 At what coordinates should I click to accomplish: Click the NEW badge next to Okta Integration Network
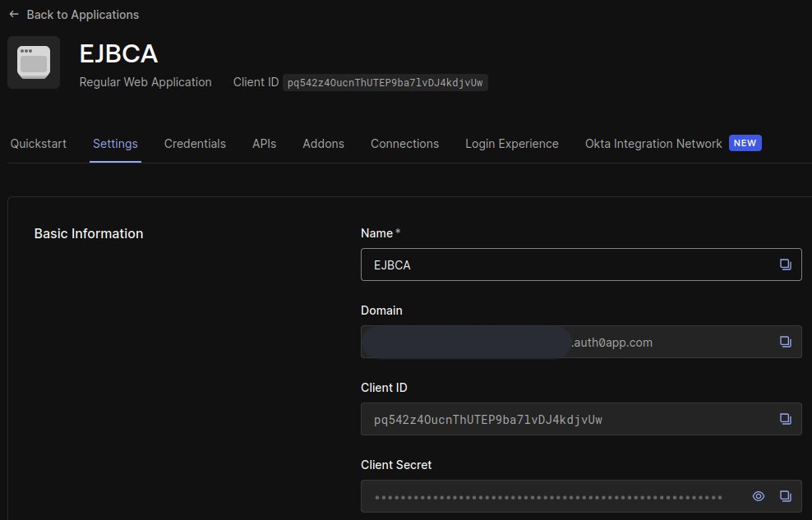[745, 143]
